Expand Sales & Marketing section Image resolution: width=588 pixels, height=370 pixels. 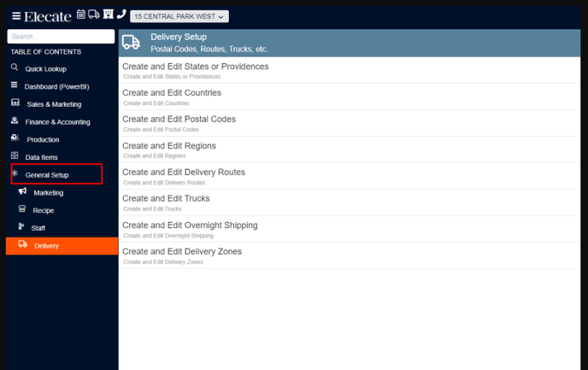click(54, 104)
